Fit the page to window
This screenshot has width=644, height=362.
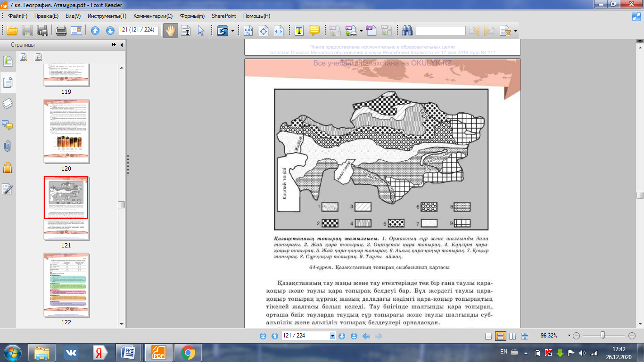[263, 31]
